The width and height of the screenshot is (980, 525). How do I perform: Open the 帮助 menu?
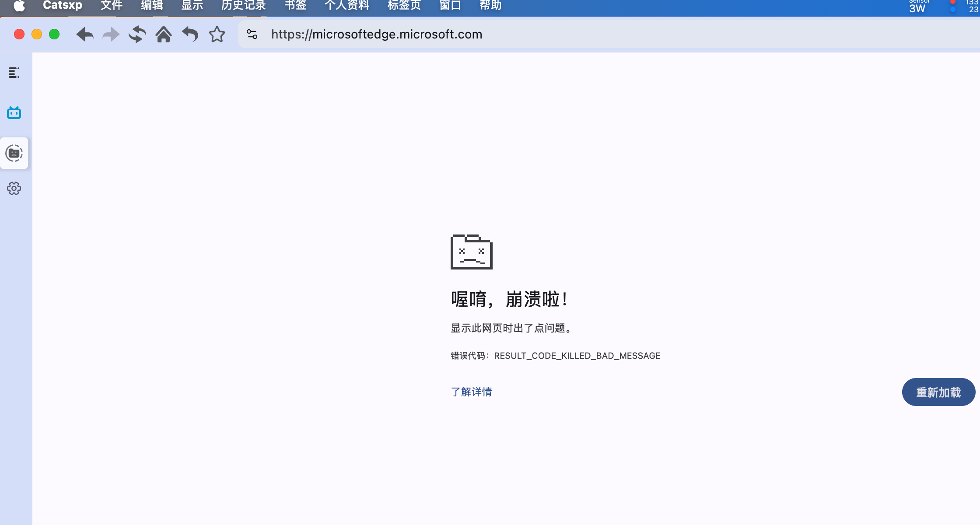coord(490,5)
